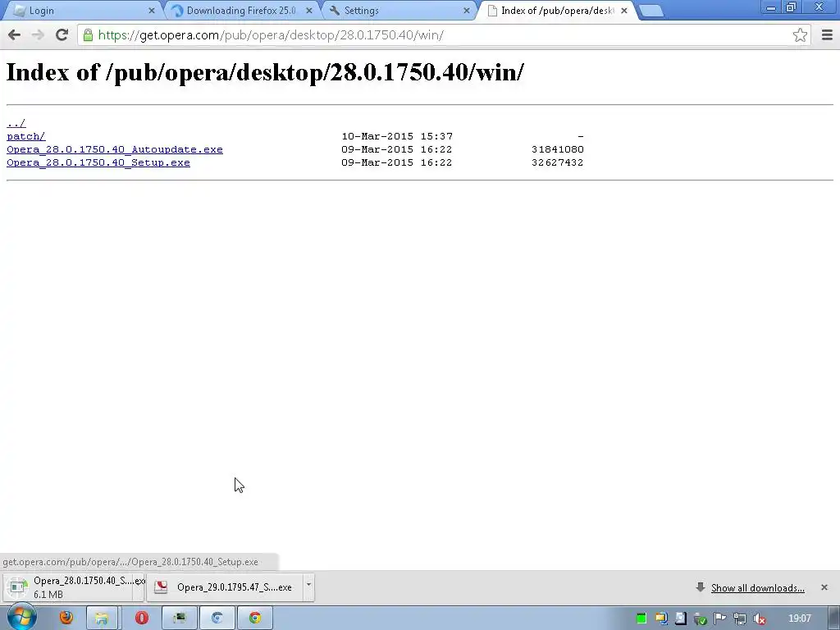Switch to the Downloading Firefox 25.0 tab

point(240,11)
